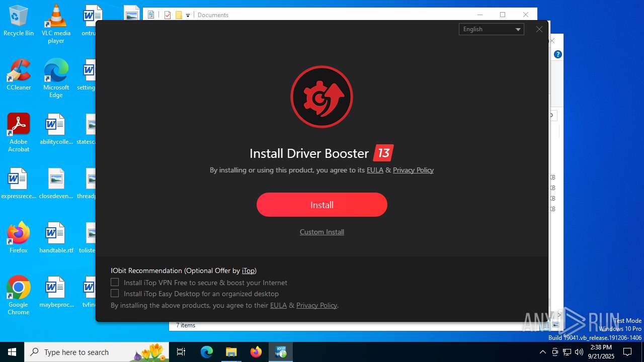Select the abilitycolle... Word document icon

pos(56,130)
